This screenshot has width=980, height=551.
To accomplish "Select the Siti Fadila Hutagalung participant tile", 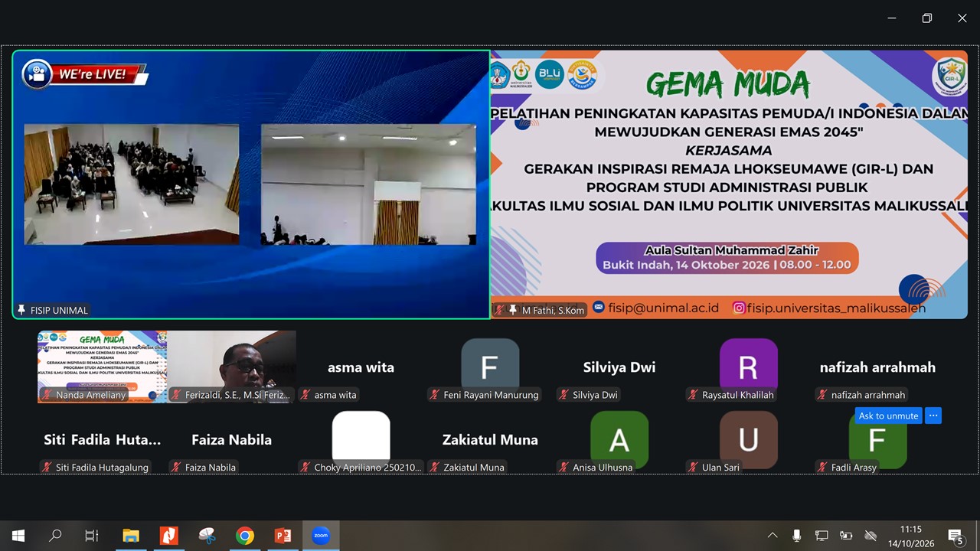I will (103, 439).
